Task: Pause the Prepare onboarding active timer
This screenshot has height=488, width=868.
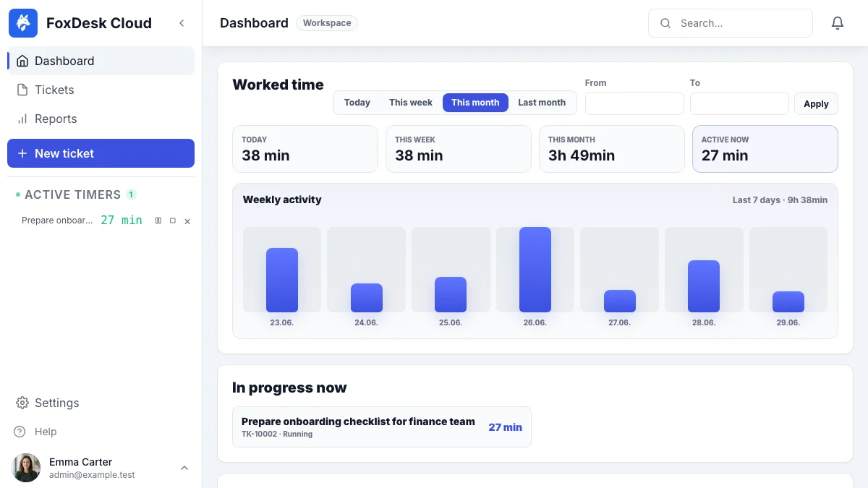Action: click(158, 221)
